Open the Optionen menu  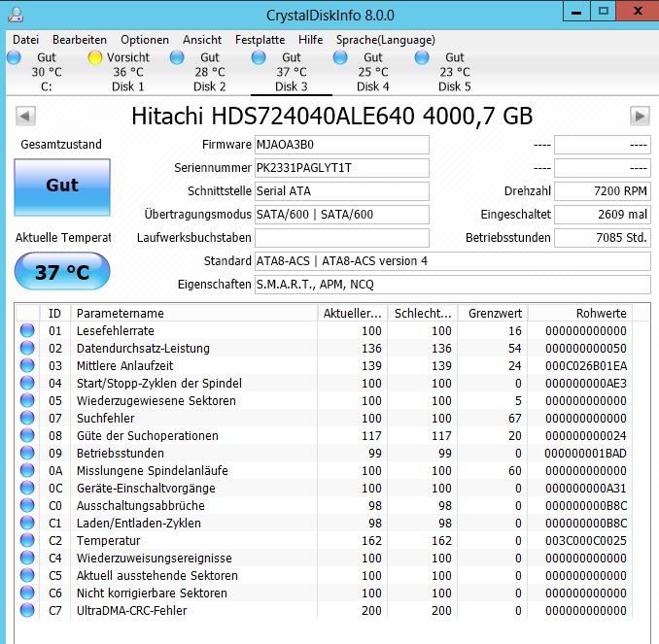(x=145, y=40)
